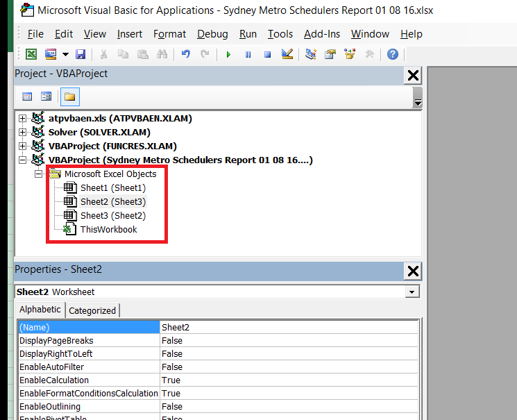Viewport: 517px width, 420px height.
Task: Select ThisWorkbook in project tree
Action: click(108, 229)
